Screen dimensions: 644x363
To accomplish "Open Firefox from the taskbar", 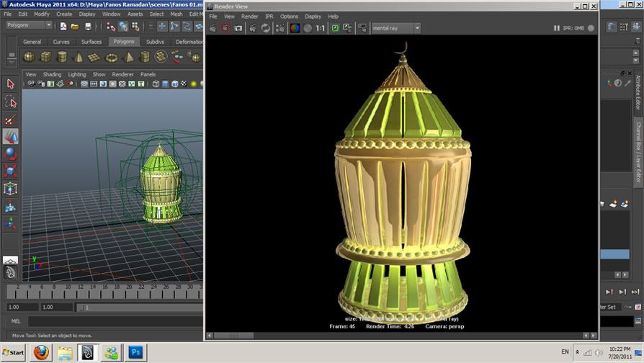I will tap(41, 353).
